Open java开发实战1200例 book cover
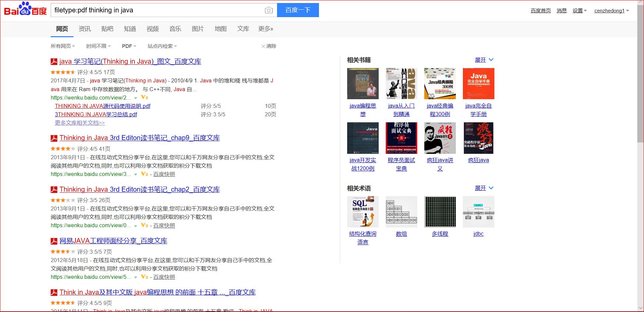The image size is (644, 312). click(x=363, y=138)
